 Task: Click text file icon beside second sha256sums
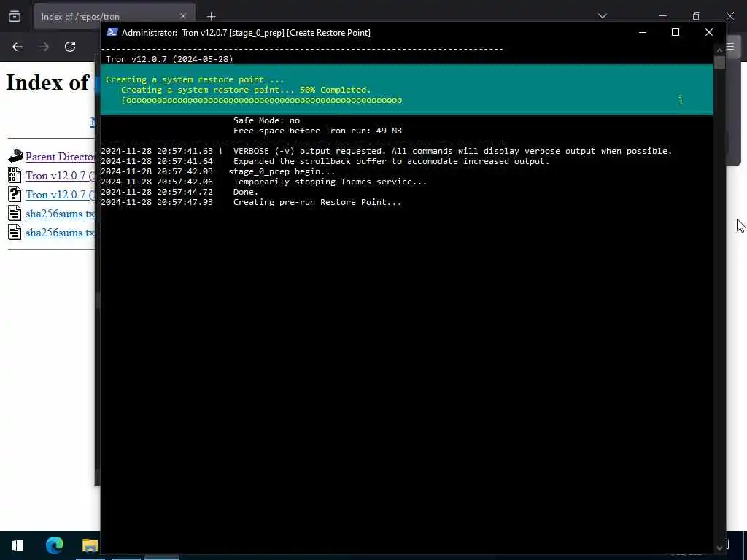pos(15,232)
